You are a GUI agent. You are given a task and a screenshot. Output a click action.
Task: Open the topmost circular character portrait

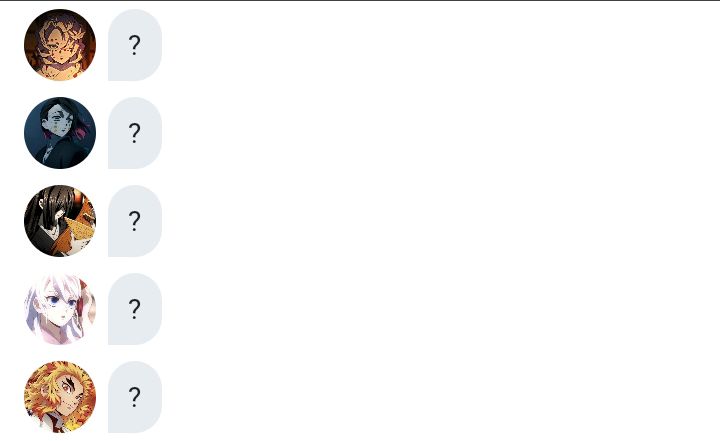point(60,45)
